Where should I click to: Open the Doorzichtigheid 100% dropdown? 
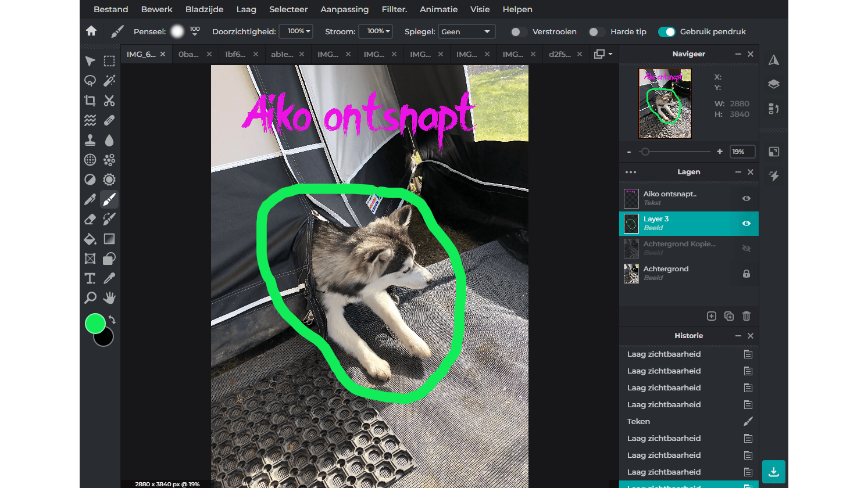(296, 31)
